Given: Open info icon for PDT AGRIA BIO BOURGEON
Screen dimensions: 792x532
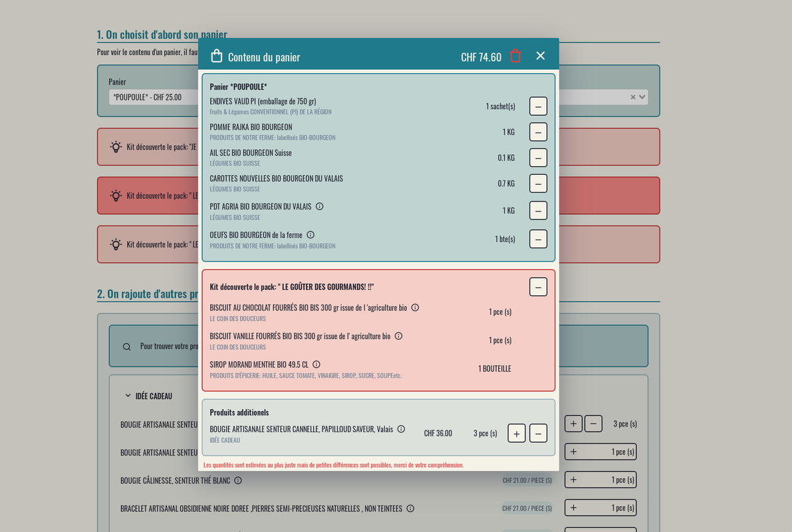Looking at the screenshot, I should [x=319, y=206].
